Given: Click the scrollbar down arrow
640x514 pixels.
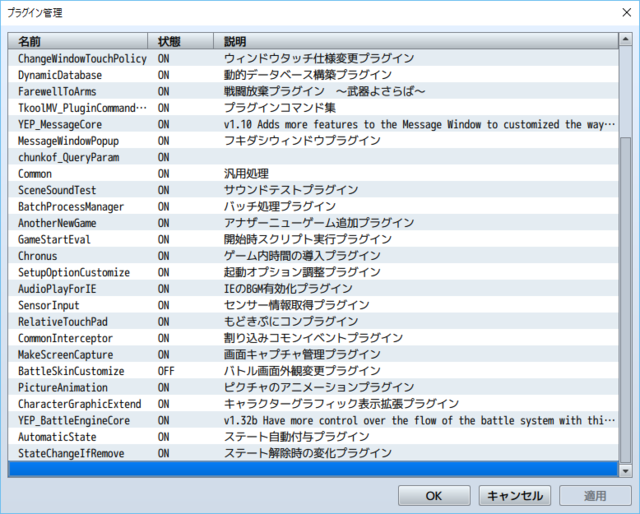Looking at the screenshot, I should point(625,471).
